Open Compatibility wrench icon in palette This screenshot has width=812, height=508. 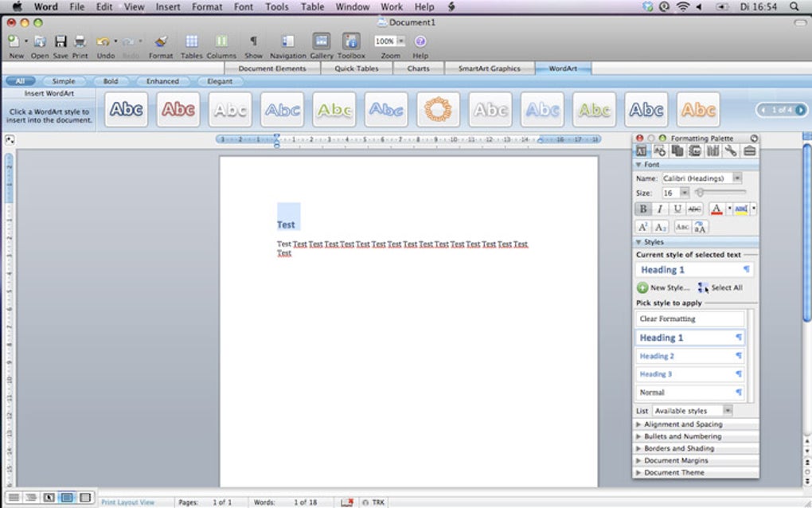tap(731, 150)
